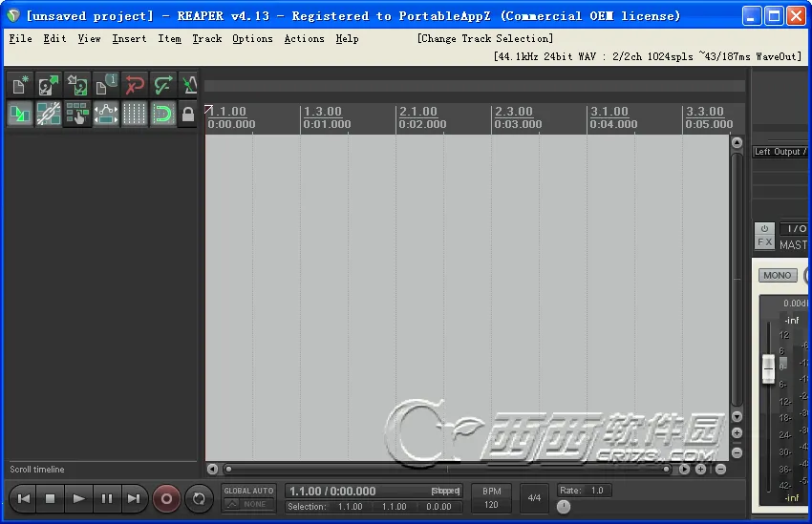This screenshot has height=524, width=812.
Task: Click the New Project toolbar icon
Action: tap(20, 85)
